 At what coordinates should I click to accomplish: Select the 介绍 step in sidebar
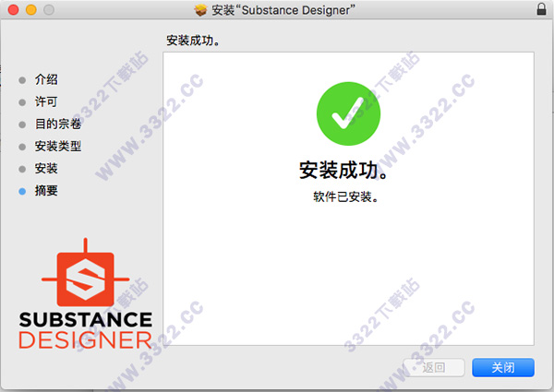click(x=46, y=79)
